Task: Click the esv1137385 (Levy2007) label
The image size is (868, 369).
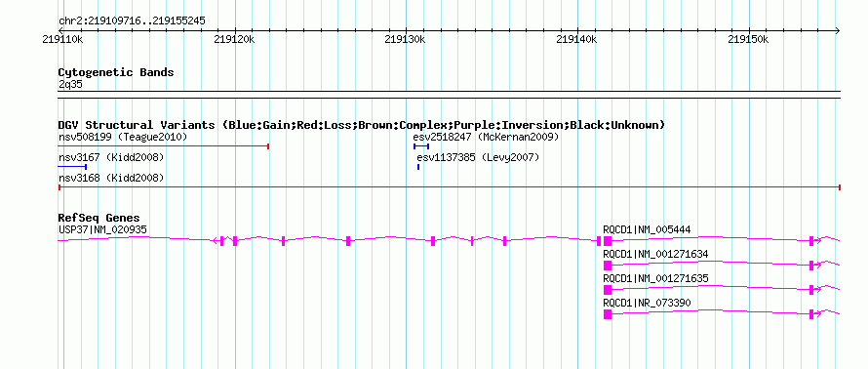Action: [x=478, y=158]
